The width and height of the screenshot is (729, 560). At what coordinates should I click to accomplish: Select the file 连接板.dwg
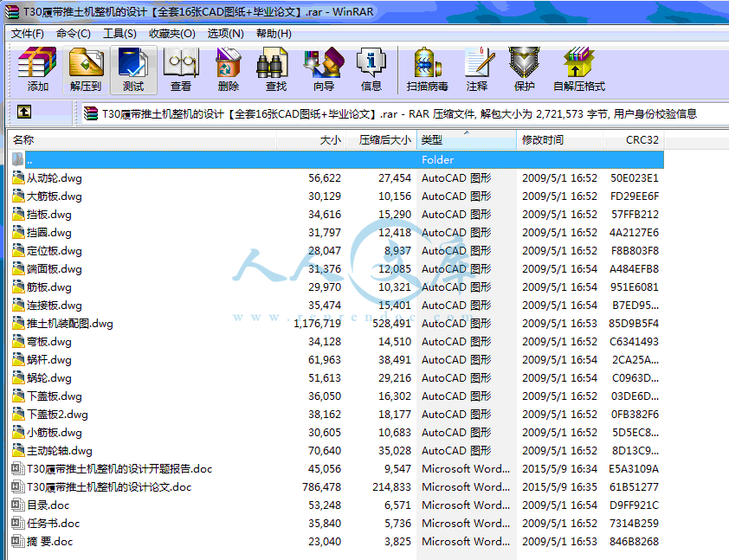tap(54, 305)
